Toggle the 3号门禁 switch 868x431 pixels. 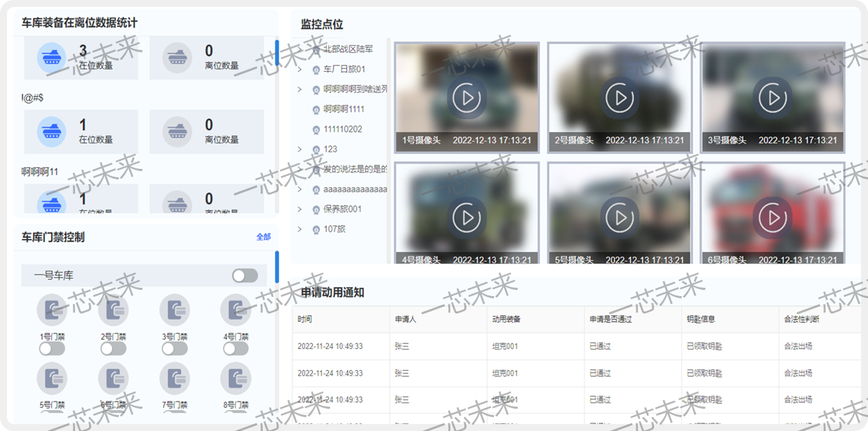(x=174, y=349)
